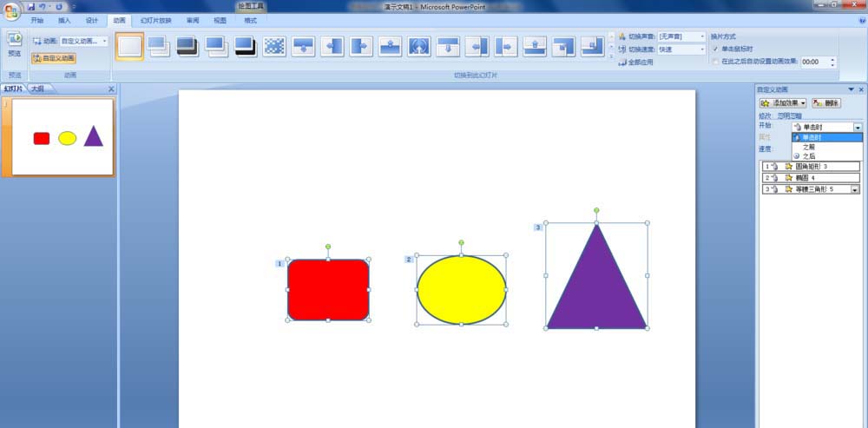Open the quick access toolbar customize arrow
The width and height of the screenshot is (868, 428).
pos(74,7)
